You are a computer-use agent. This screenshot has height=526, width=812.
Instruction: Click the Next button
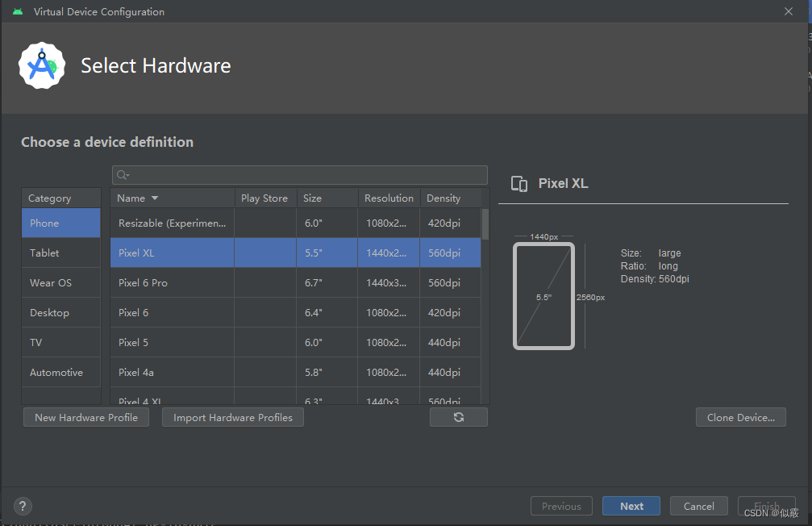tap(631, 506)
